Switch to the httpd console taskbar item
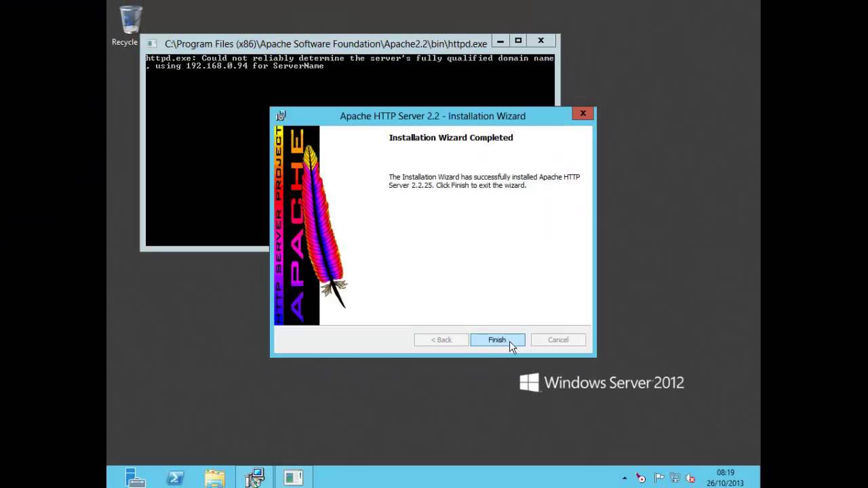This screenshot has height=488, width=868. 293,477
